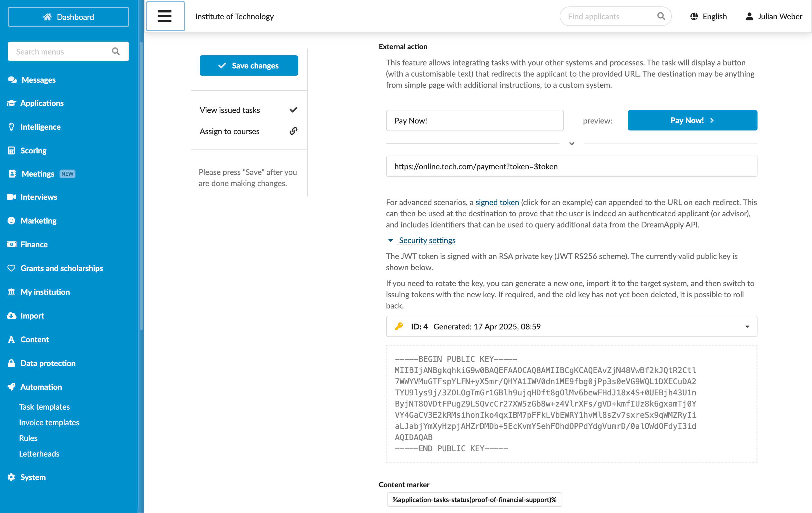Click the Search menus input field
Image resolution: width=812 pixels, height=513 pixels.
point(68,51)
